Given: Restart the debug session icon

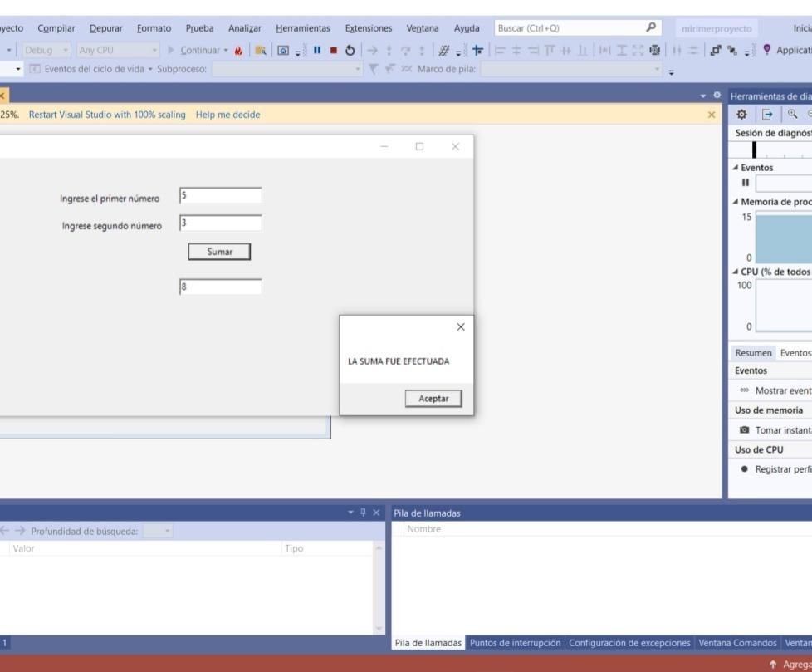Looking at the screenshot, I should (350, 51).
